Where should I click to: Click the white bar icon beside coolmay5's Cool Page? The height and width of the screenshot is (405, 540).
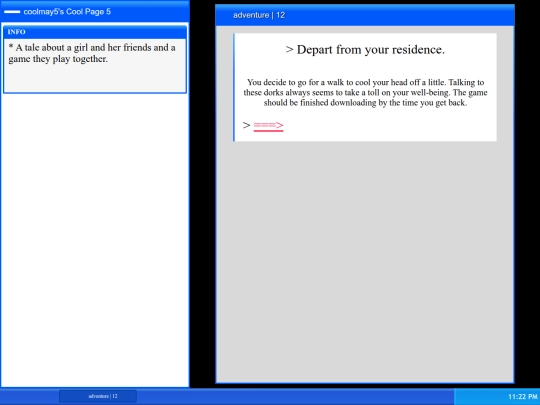pyautogui.click(x=12, y=12)
